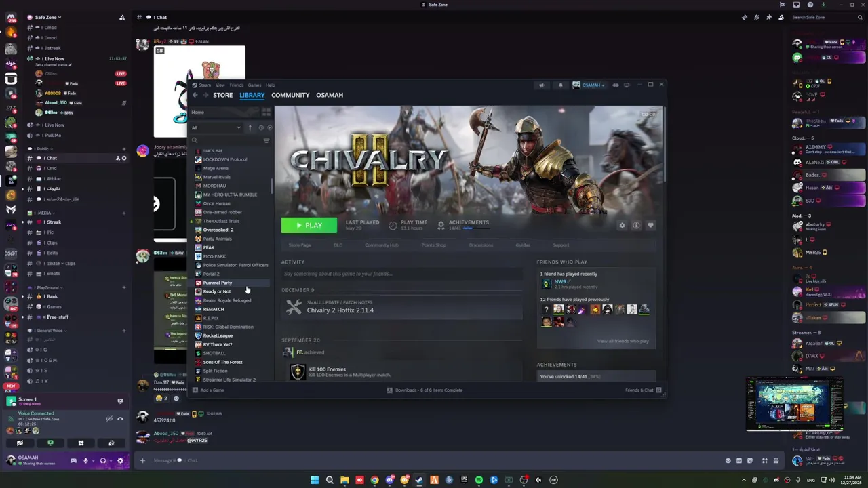Open Discord user settings gear
868x488 pixels.
tap(120, 460)
